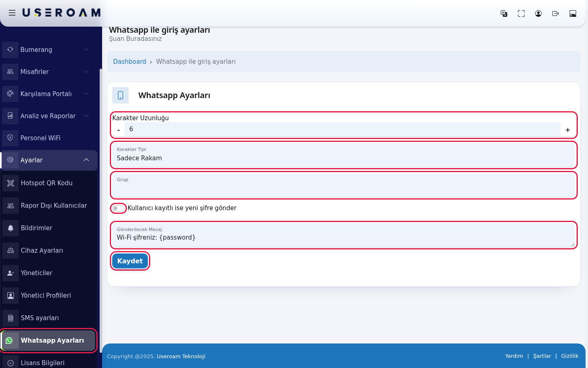The image size is (588, 368).
Task: Click the layout panel icon in header
Action: point(573,13)
